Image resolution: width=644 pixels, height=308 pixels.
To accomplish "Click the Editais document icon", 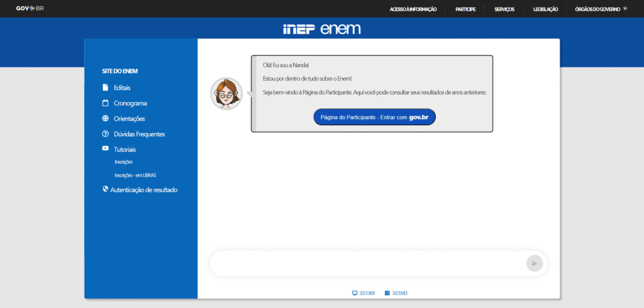I will click(x=105, y=88).
